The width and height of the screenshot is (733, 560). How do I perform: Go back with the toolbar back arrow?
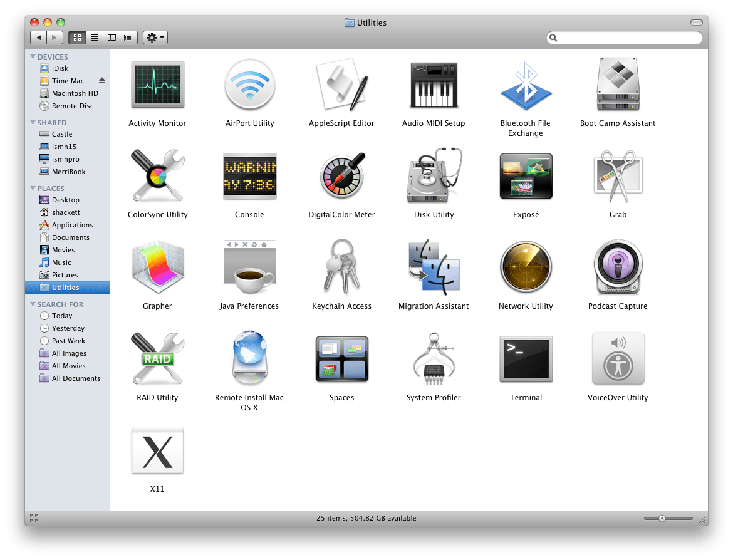38,38
